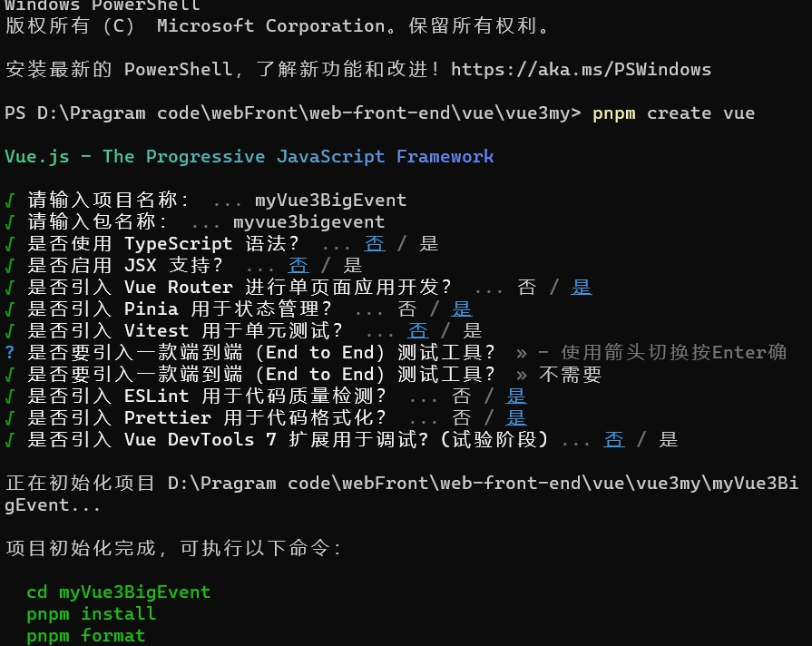The width and height of the screenshot is (812, 646).
Task: Click the Vue.js Progressive JavaScript Framework banner
Action: coord(249,156)
